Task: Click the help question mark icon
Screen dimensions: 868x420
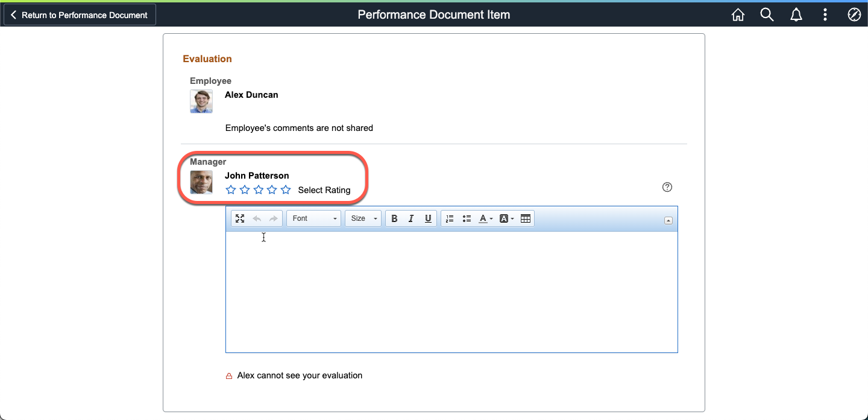Action: [667, 187]
